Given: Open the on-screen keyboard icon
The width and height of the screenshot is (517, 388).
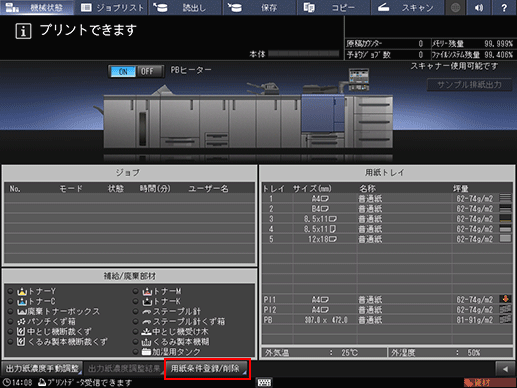Looking at the screenshot, I should point(264,382).
